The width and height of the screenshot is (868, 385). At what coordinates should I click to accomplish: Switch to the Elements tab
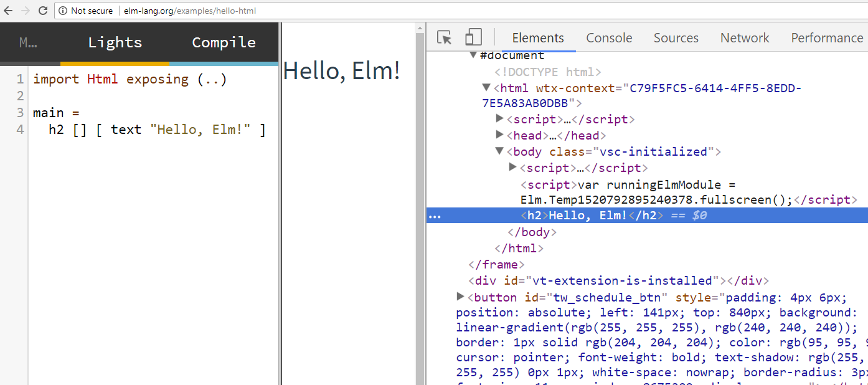click(538, 38)
